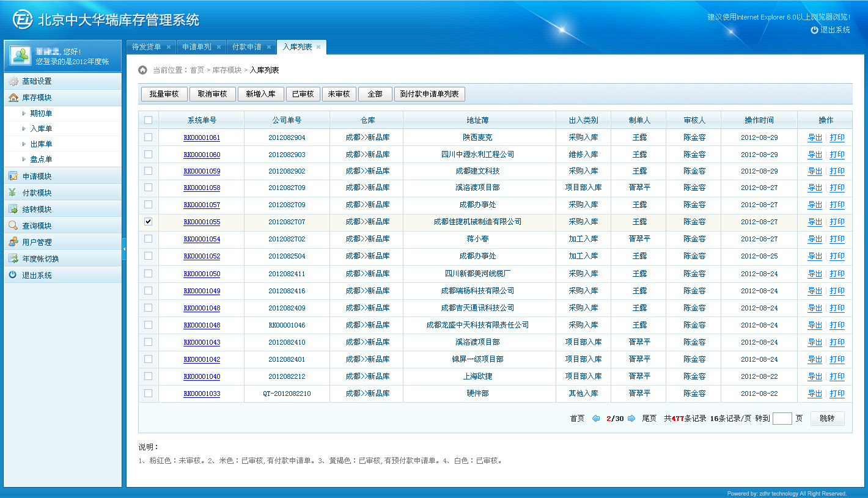
Task: Close the 付款申请 tab
Action: point(269,47)
